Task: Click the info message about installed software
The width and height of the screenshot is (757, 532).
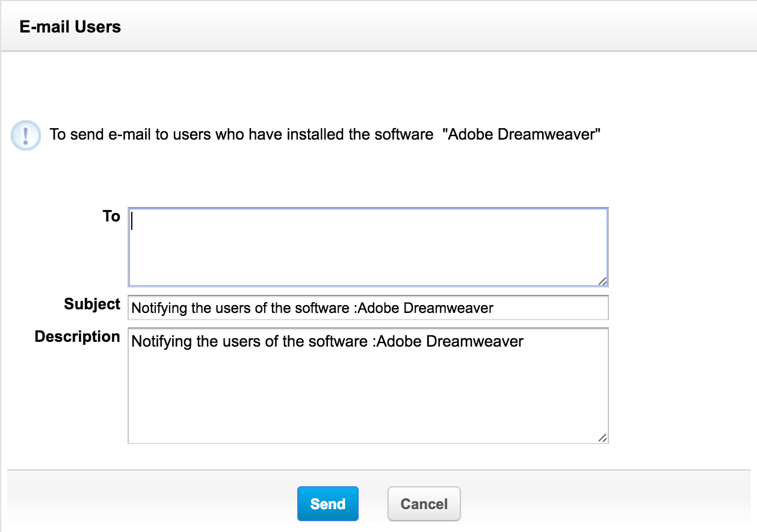Action: coord(241,134)
